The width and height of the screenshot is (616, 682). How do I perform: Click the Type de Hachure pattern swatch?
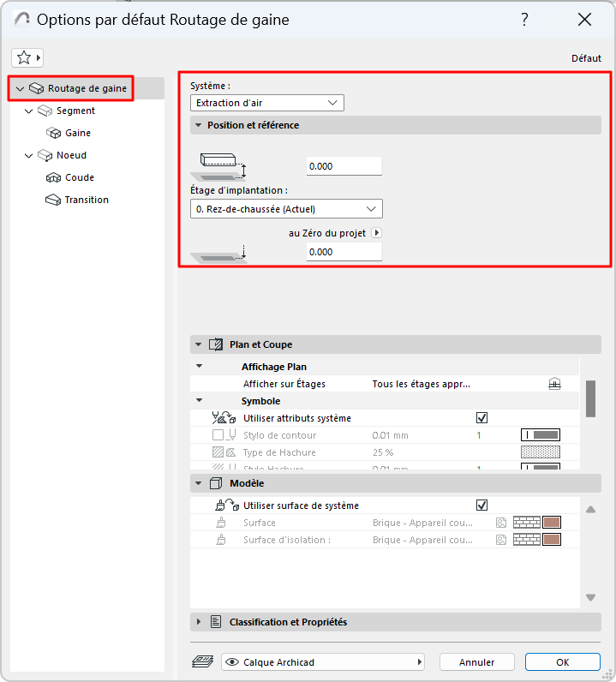coord(541,452)
